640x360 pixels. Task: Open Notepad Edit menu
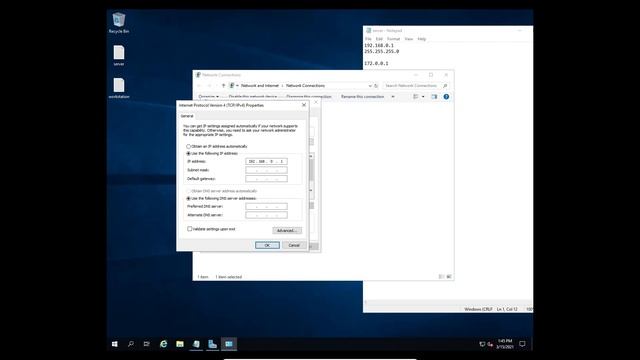click(379, 39)
